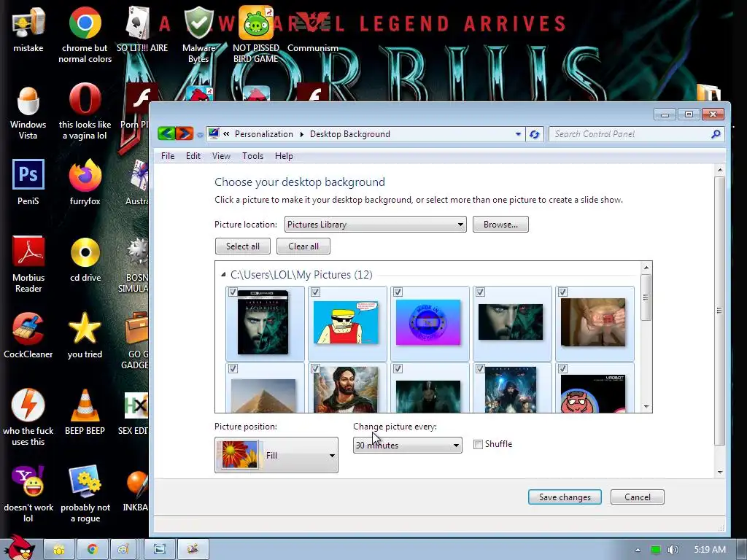Viewport: 747px width, 560px height.
Task: Open the Edit menu
Action: tap(193, 156)
